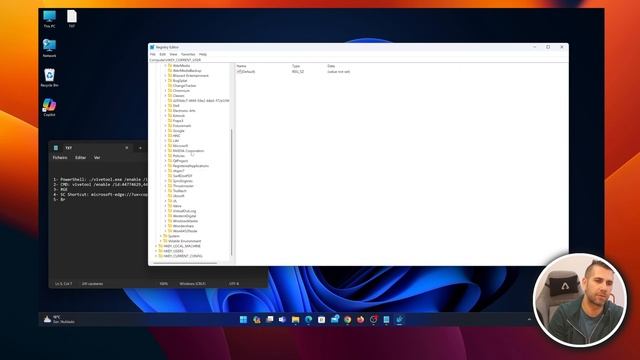This screenshot has height=360, width=640.
Task: Expand the NVIDIA Corporation key
Action: (x=166, y=151)
